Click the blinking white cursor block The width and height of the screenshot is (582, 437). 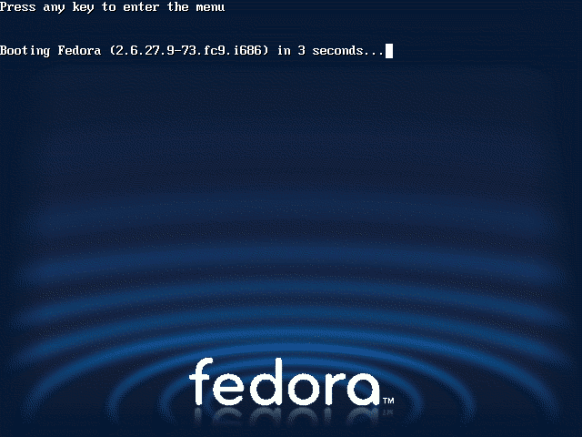click(389, 51)
